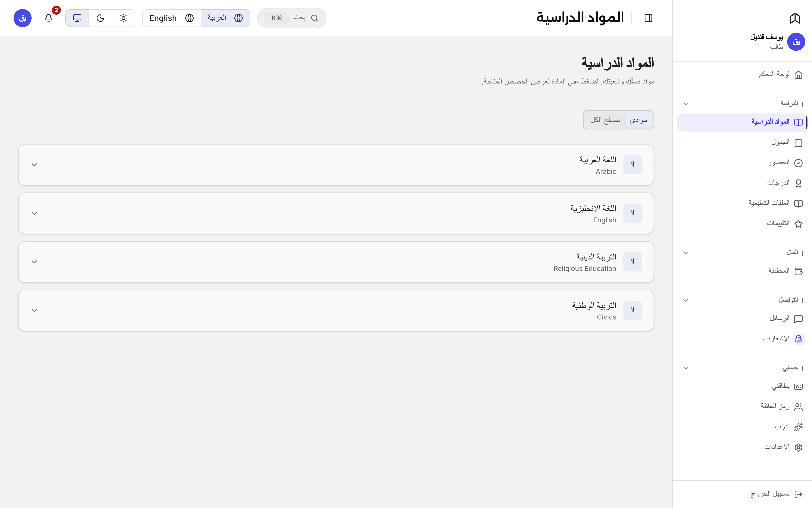The height and width of the screenshot is (508, 812).
Task: Open الدرجات grades page
Action: [742, 183]
